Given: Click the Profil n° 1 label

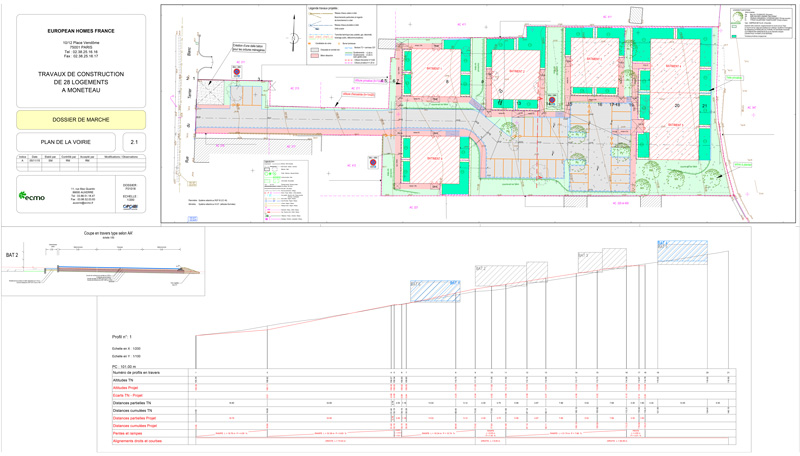Looking at the screenshot, I should pos(124,338).
